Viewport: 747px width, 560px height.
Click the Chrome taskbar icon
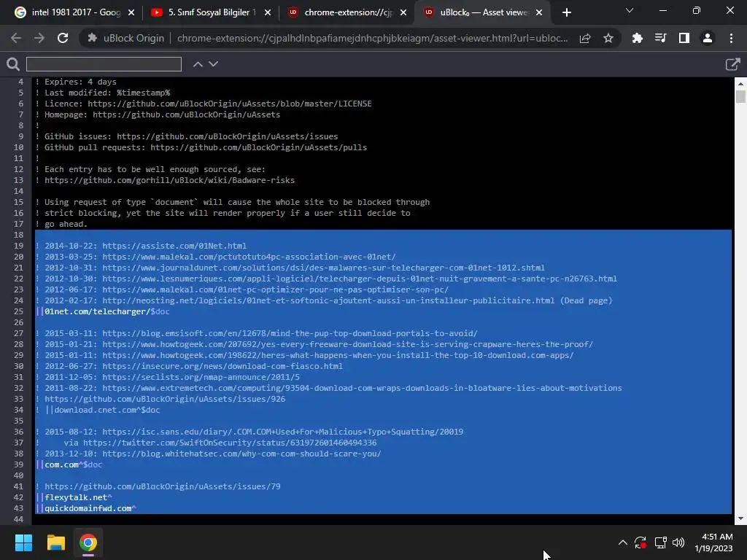88,542
